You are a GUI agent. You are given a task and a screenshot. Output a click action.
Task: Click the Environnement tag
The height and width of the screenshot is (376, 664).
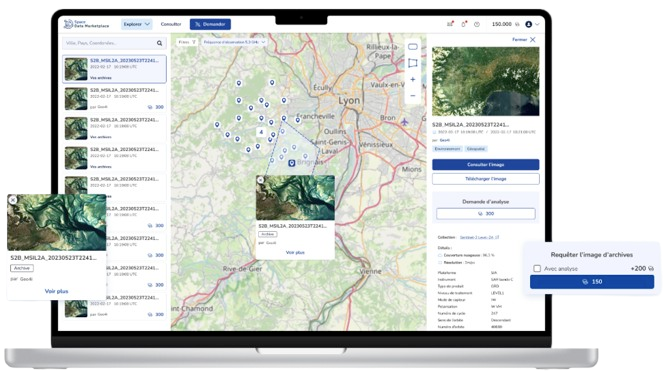click(x=448, y=149)
